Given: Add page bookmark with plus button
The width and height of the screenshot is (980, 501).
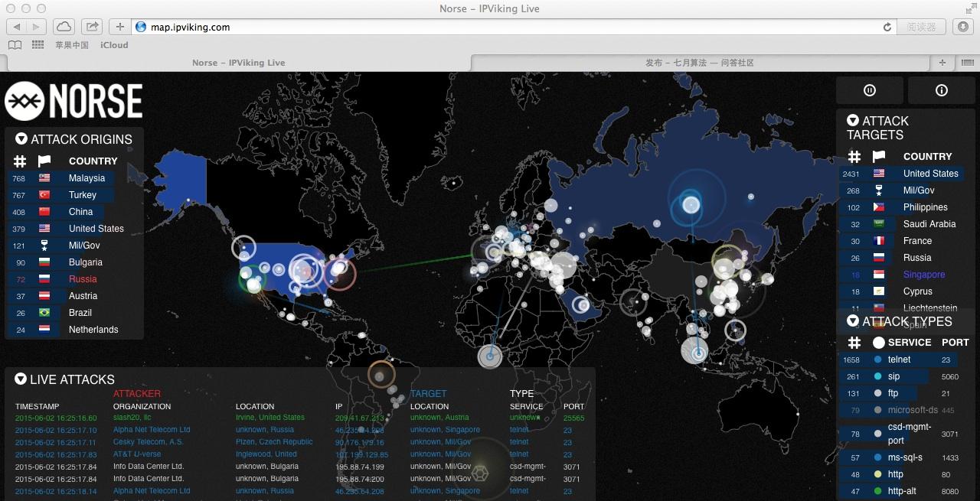Looking at the screenshot, I should 120,27.
